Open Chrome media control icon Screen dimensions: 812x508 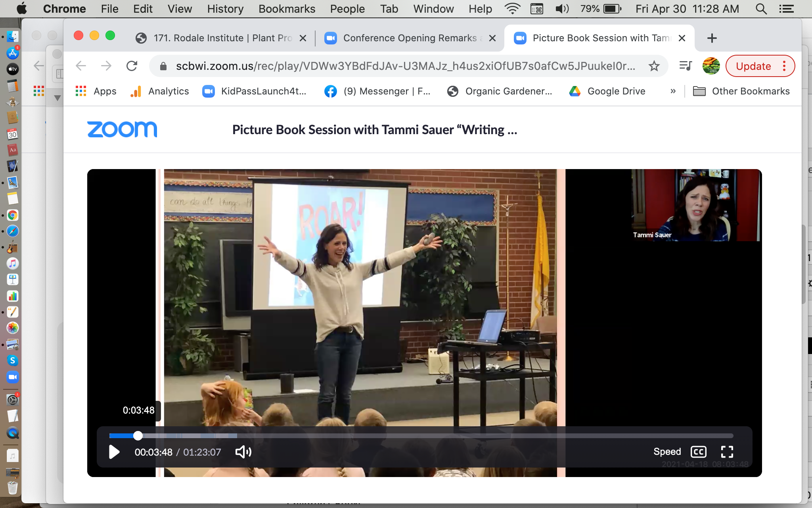686,66
